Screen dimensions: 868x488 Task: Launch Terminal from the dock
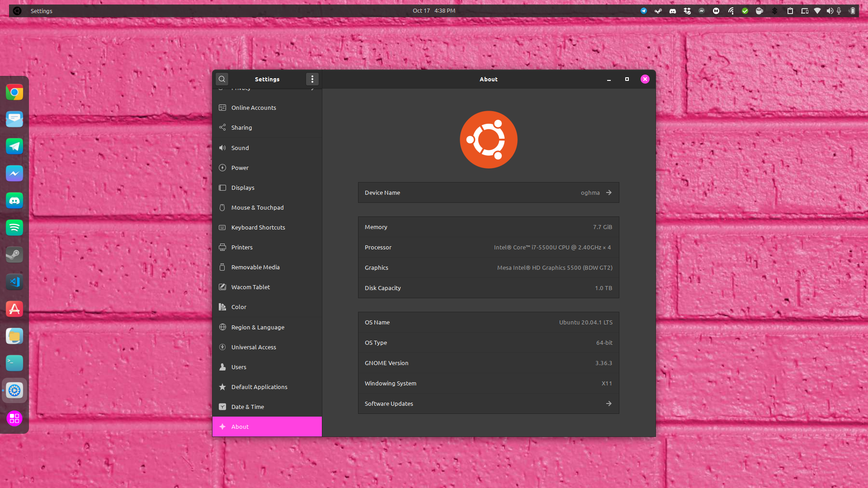14,363
